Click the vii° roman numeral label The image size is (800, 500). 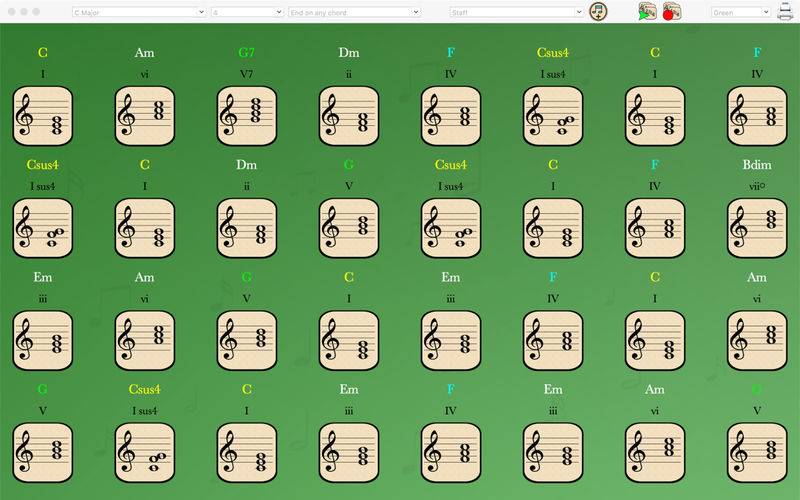tap(757, 186)
